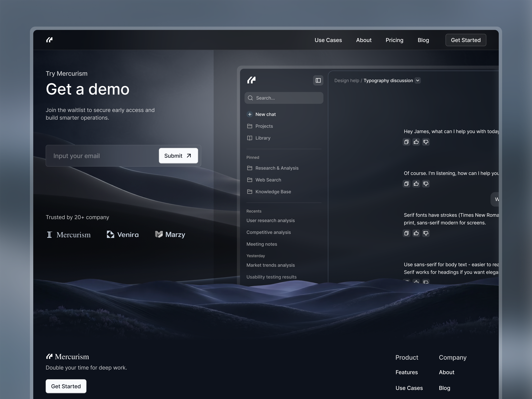This screenshot has height=399, width=532.
Task: Thumbs down the Hey James message
Action: pos(426,142)
